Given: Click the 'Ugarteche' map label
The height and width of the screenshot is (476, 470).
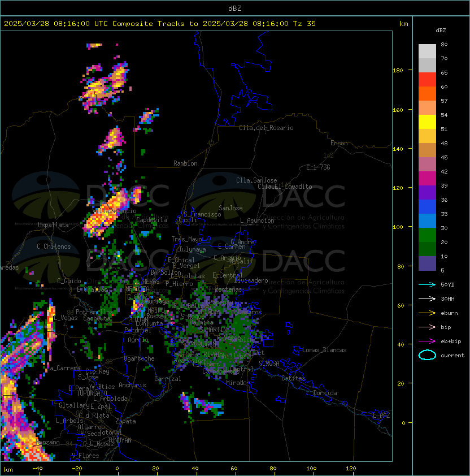Looking at the screenshot, I should [x=140, y=358].
